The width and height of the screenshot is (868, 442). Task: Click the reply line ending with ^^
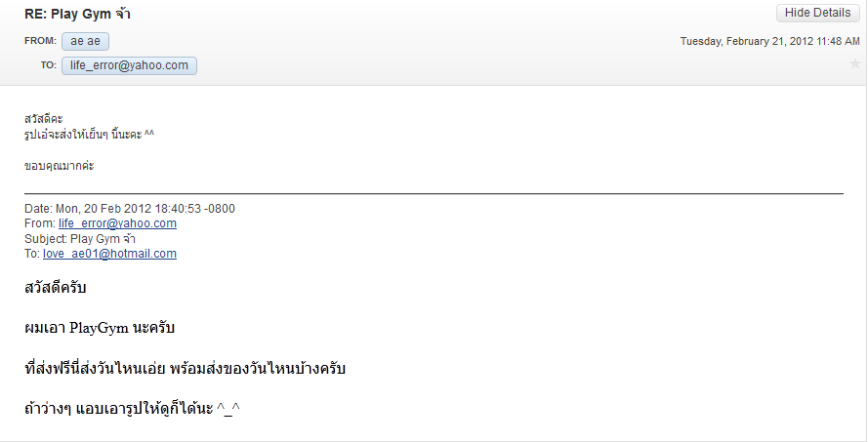(x=89, y=135)
